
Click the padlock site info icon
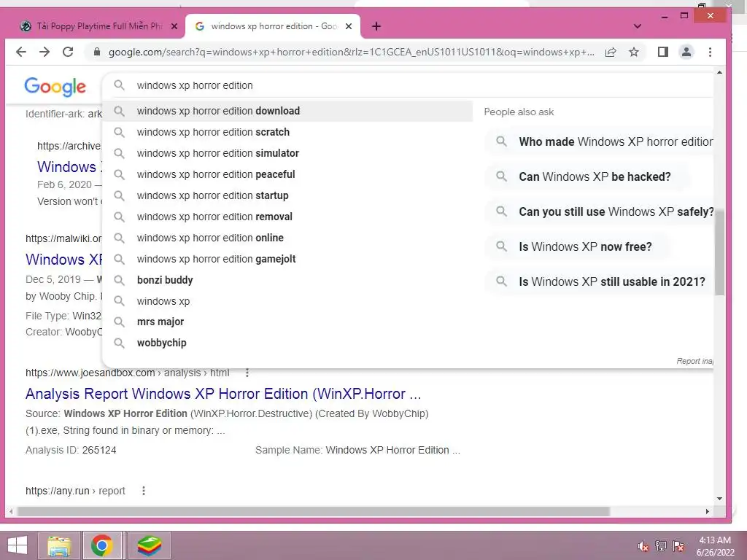tap(97, 52)
